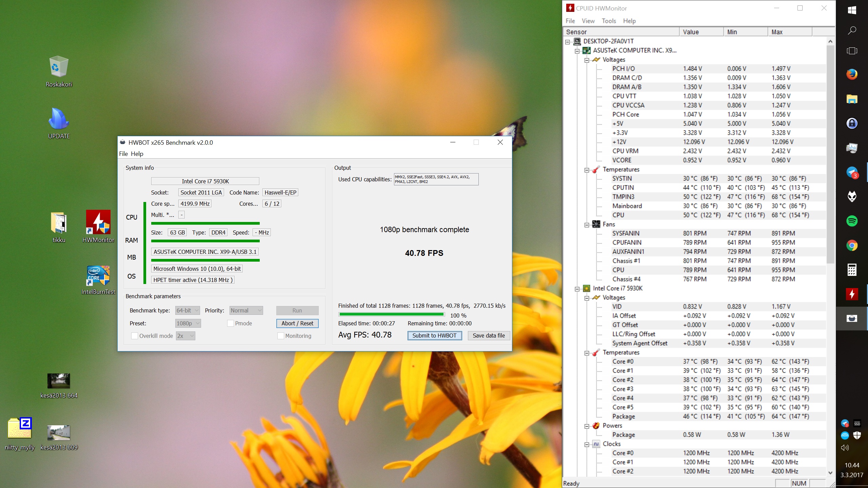The height and width of the screenshot is (488, 868).
Task: Open the Benchmark type 64-bit dropdown
Action: coord(187,310)
